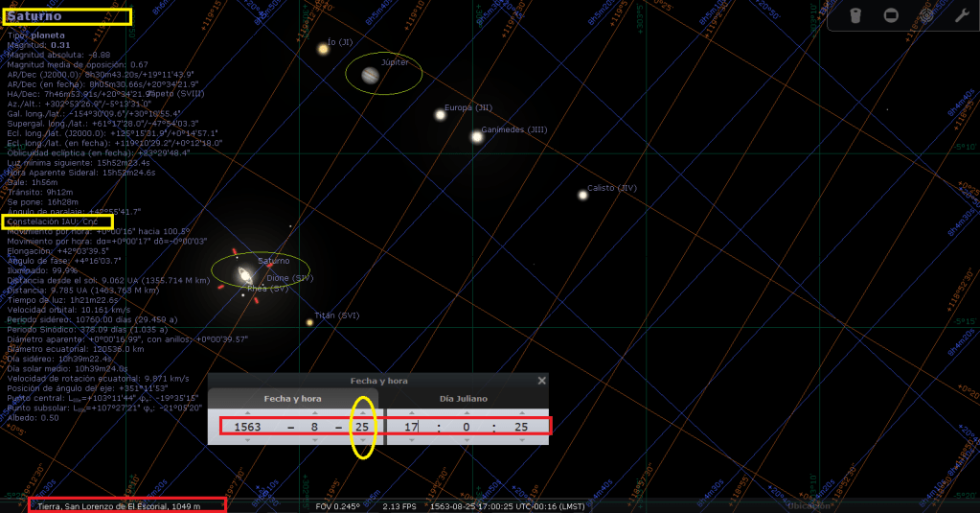Close the Fecha y hora dialog

coord(542,381)
